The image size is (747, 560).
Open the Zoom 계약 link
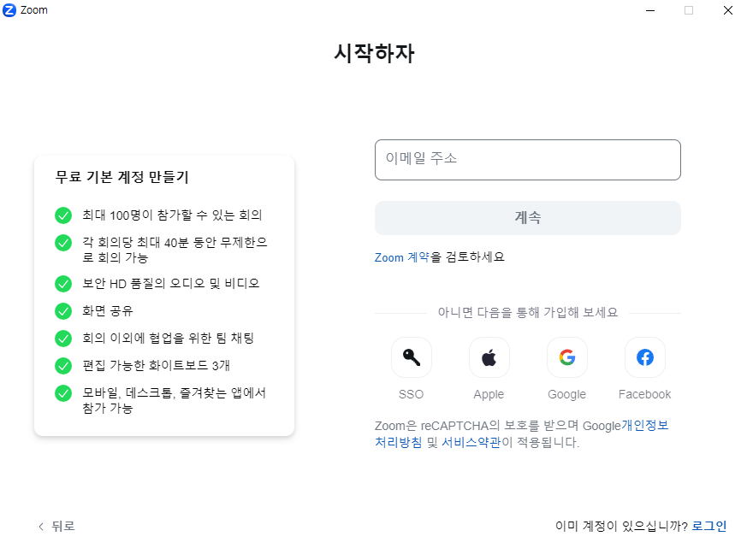tap(401, 257)
